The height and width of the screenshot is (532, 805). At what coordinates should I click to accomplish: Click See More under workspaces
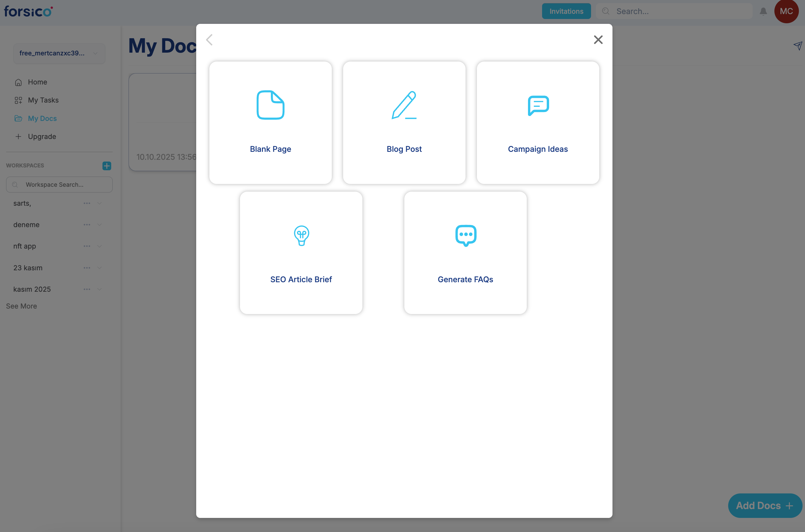pos(21,306)
